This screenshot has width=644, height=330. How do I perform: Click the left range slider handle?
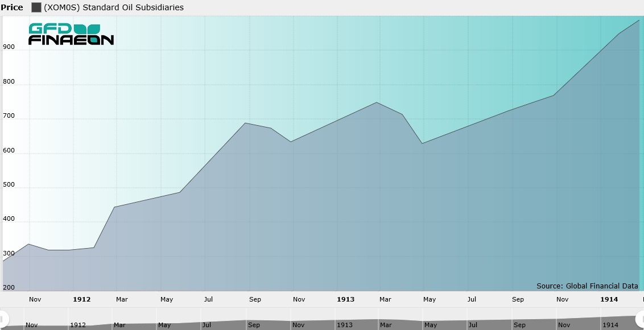click(x=2, y=319)
